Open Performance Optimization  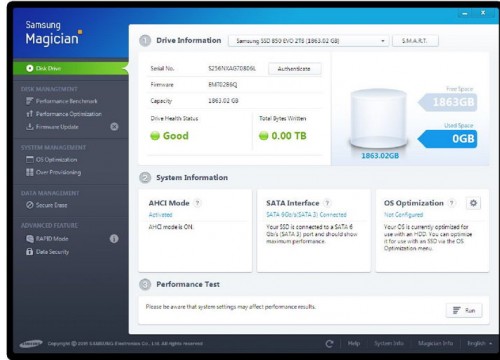(69, 114)
